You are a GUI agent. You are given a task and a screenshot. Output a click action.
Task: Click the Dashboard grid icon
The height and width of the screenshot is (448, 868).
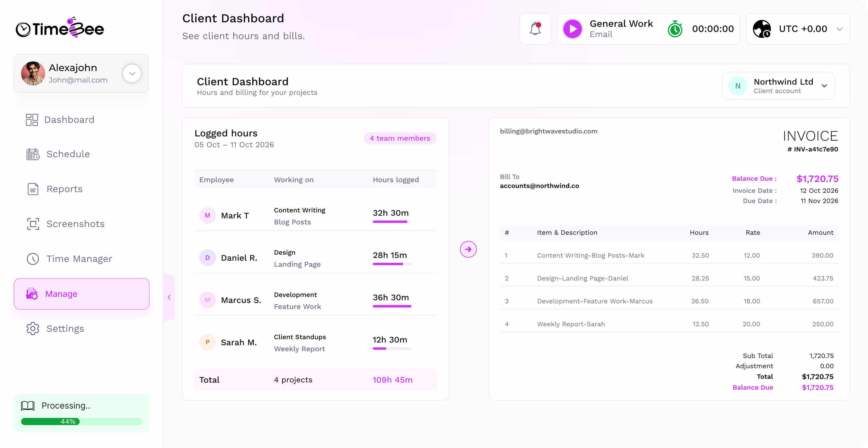click(32, 120)
